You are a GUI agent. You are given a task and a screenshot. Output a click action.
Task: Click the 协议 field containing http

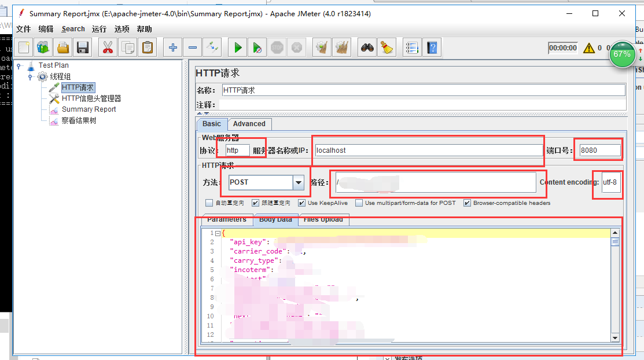(x=238, y=150)
